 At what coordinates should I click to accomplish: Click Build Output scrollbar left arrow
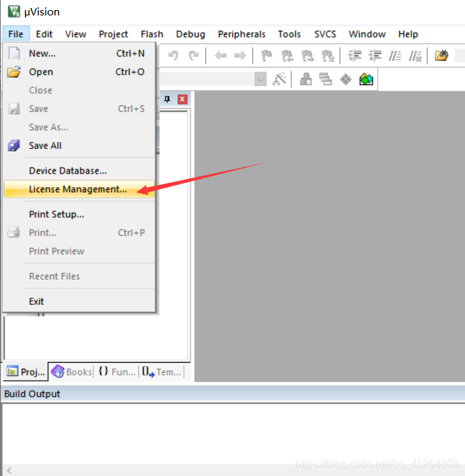9,471
